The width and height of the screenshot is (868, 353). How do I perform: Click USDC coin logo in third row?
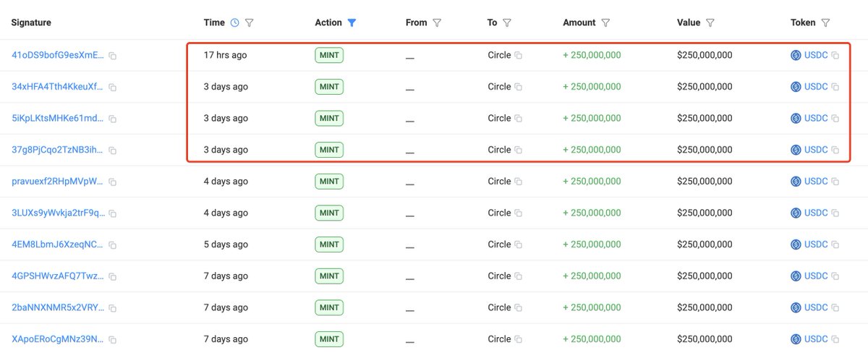(x=796, y=119)
